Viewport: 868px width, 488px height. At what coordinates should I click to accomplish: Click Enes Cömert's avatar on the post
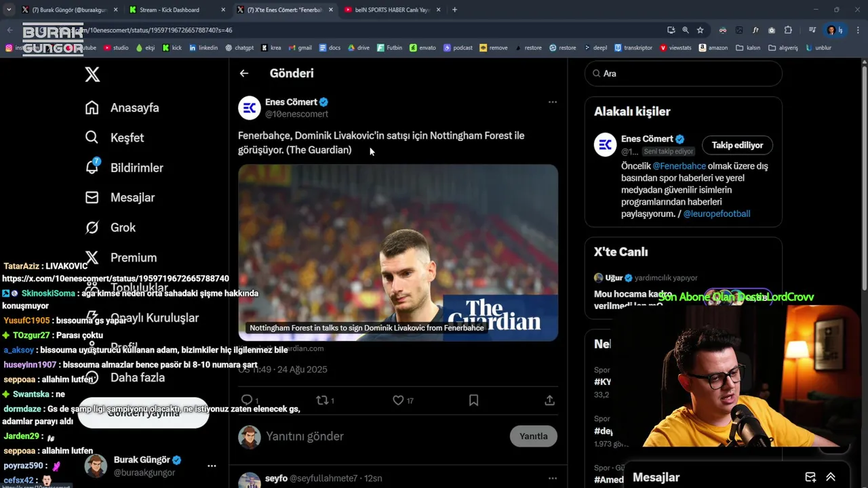coord(250,108)
